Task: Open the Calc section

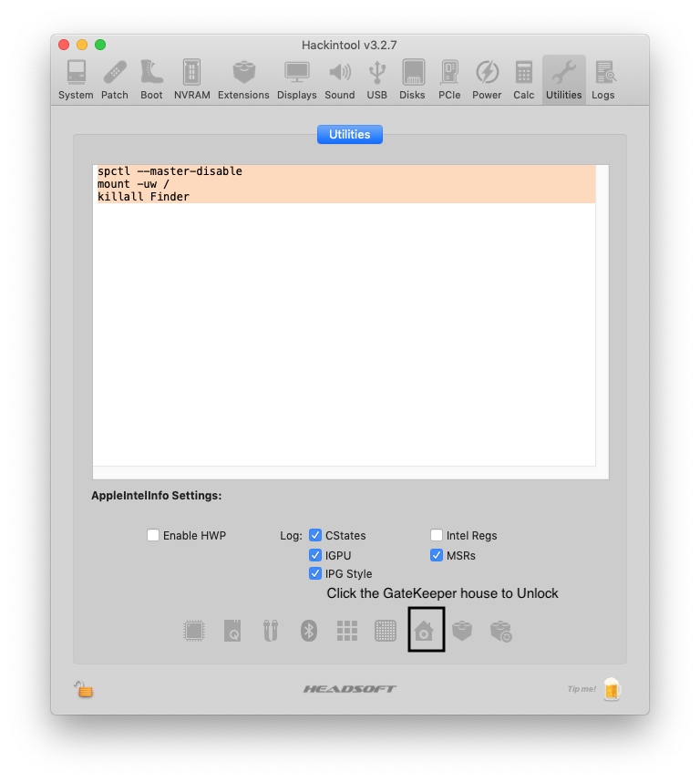Action: [x=524, y=80]
